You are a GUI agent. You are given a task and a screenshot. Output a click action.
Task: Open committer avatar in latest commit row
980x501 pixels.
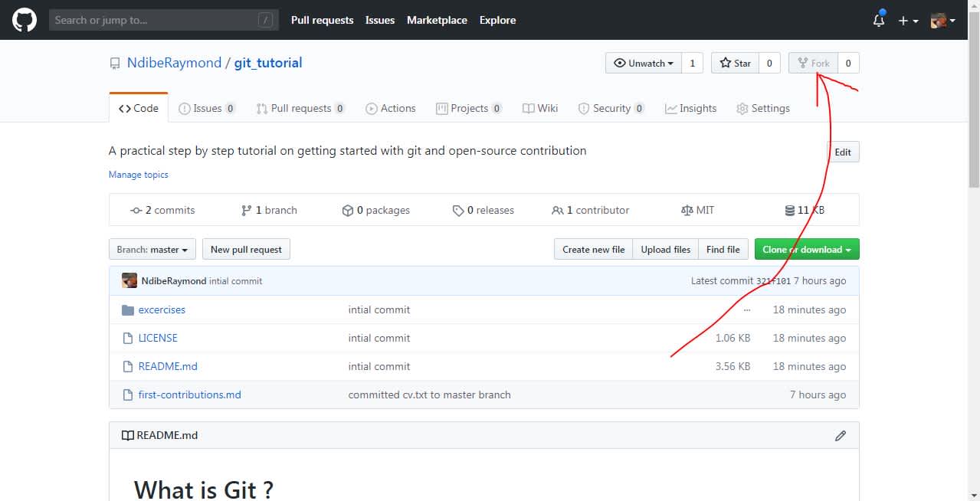point(129,280)
